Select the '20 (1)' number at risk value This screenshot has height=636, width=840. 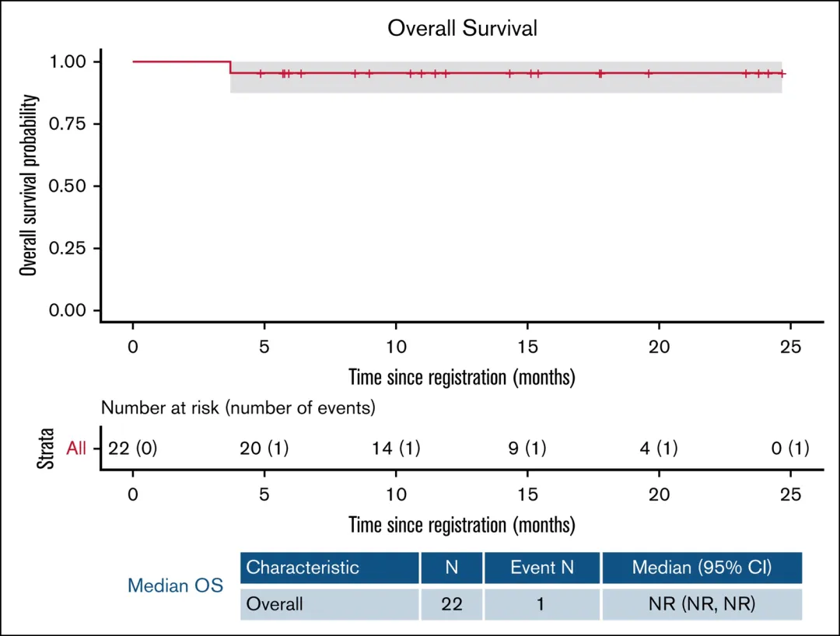click(264, 449)
